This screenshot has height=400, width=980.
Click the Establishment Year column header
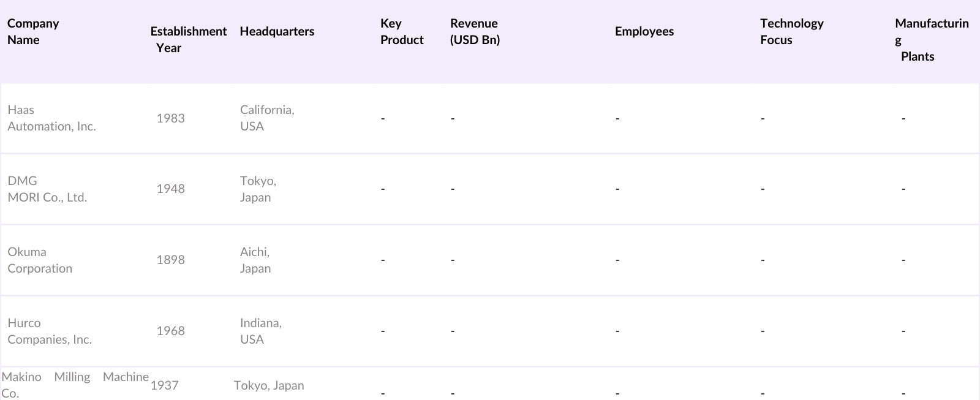coord(188,39)
